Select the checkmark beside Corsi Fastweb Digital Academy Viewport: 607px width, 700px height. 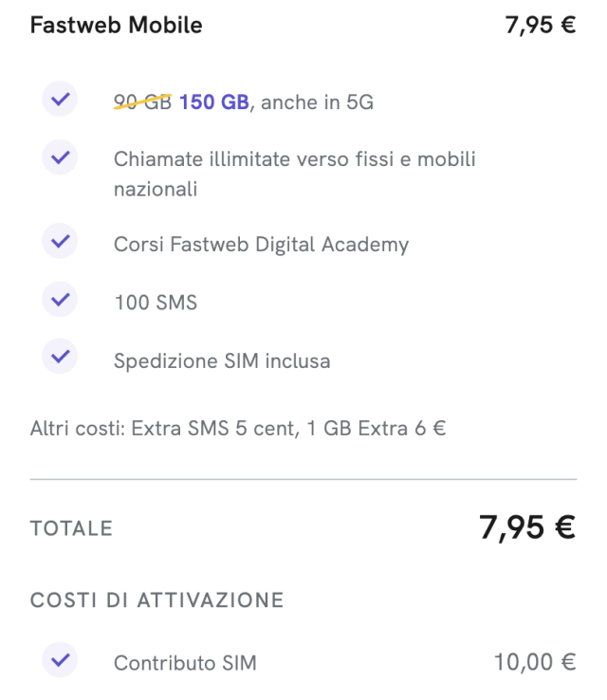[61, 243]
